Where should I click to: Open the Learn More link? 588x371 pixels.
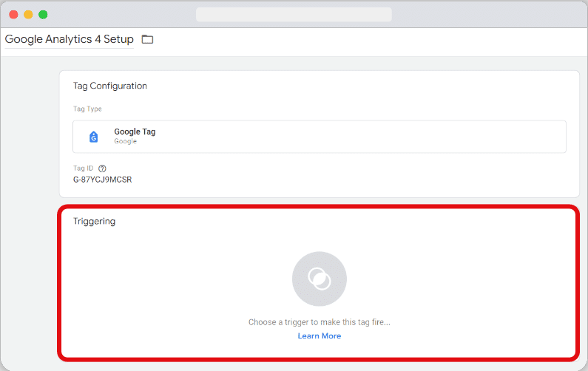pyautogui.click(x=319, y=336)
